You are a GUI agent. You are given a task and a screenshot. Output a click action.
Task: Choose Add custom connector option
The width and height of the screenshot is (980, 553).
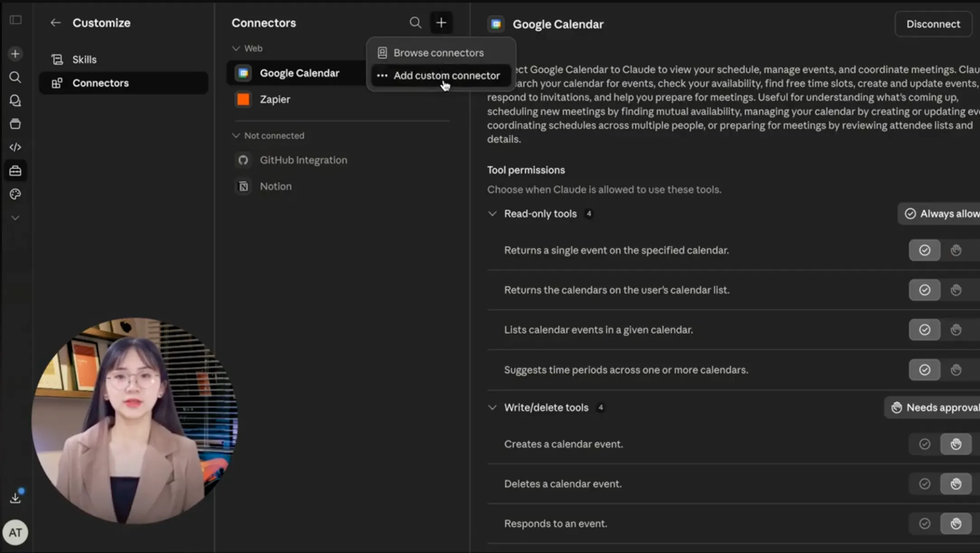pyautogui.click(x=441, y=75)
